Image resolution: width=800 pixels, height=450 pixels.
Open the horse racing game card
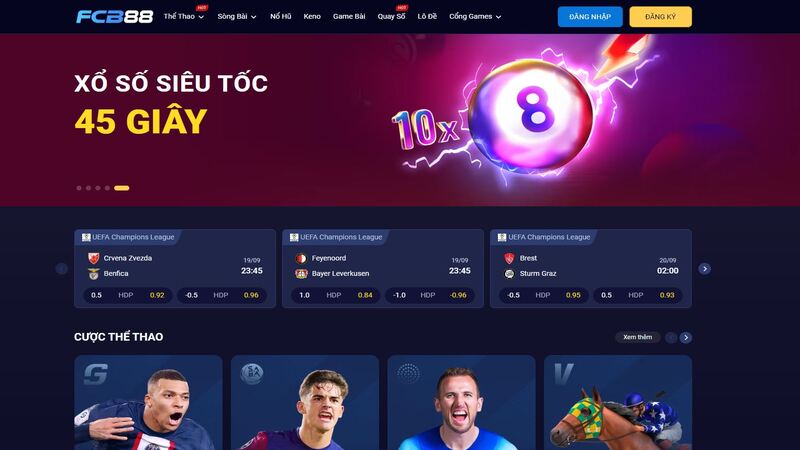[x=617, y=403]
